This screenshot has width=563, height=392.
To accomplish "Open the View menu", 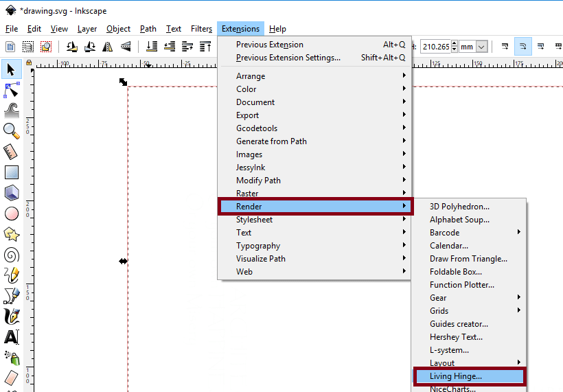I will point(59,29).
